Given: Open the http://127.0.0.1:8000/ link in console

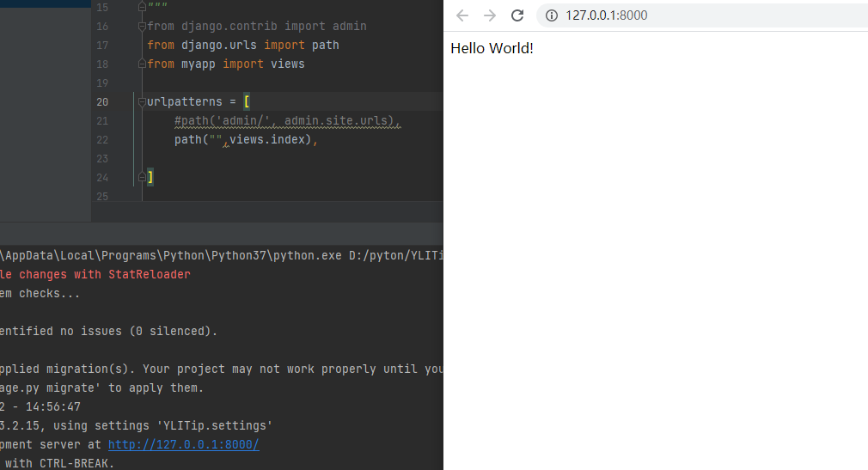Looking at the screenshot, I should (x=183, y=444).
